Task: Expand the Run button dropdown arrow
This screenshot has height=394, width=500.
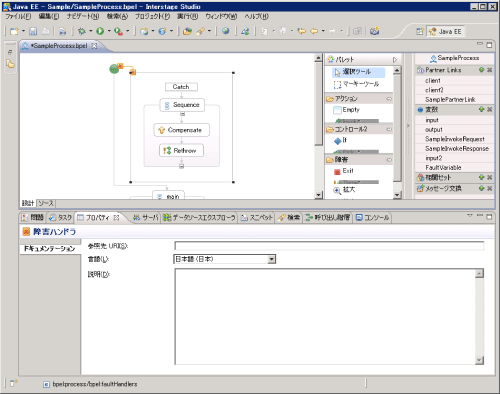Action: [x=109, y=31]
